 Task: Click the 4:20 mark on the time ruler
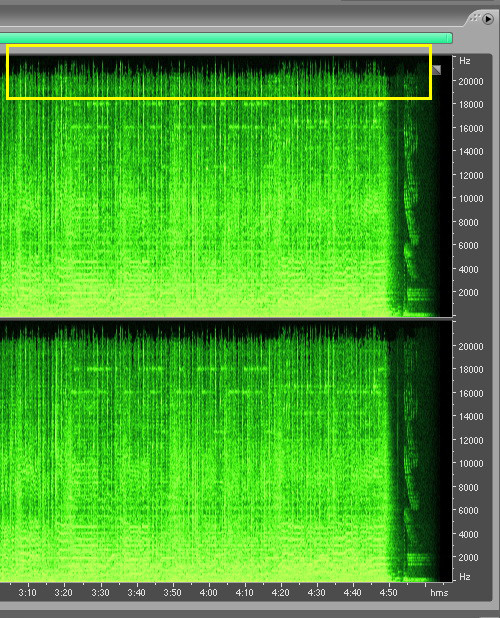281,592
